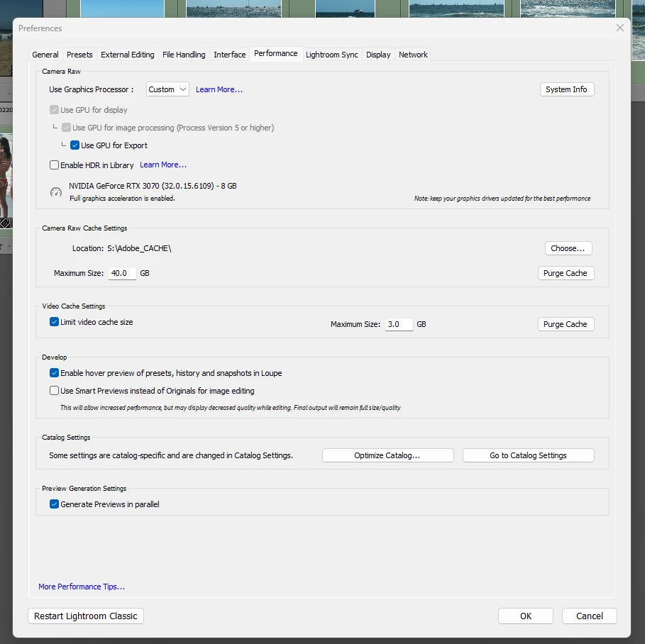Image resolution: width=645 pixels, height=644 pixels.
Task: Go to Catalog Settings
Action: point(528,455)
